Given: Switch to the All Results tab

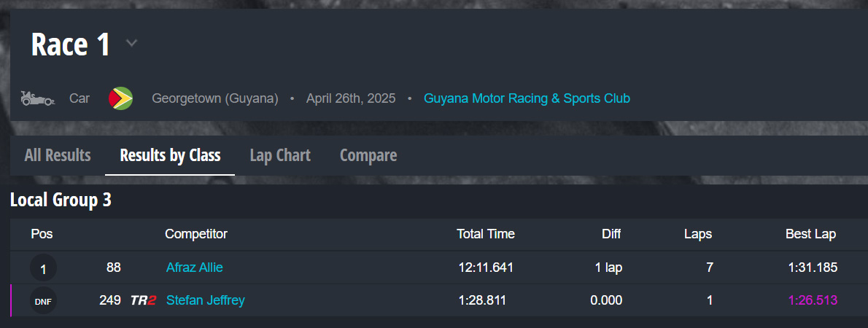Looking at the screenshot, I should 58,155.
